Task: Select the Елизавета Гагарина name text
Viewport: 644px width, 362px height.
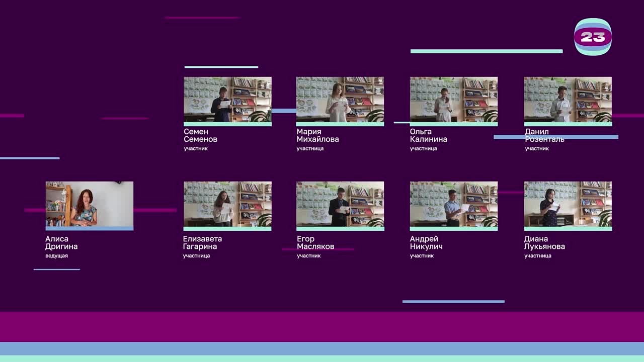Action: (202, 243)
